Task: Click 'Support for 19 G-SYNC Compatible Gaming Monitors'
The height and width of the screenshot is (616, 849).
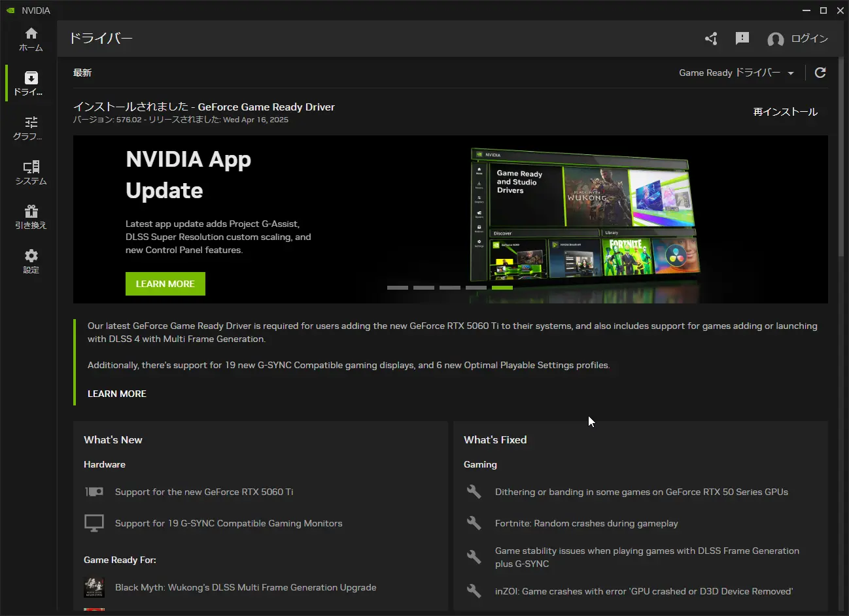Action: coord(229,523)
